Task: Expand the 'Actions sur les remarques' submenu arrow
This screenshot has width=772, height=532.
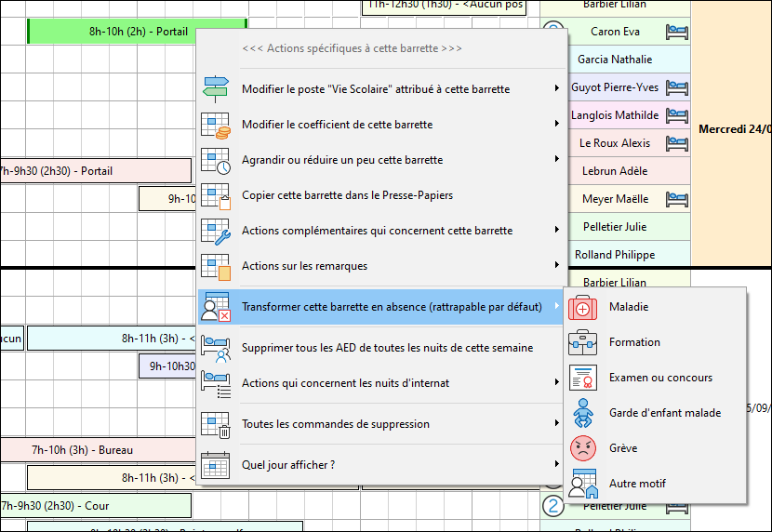Action: pos(556,266)
